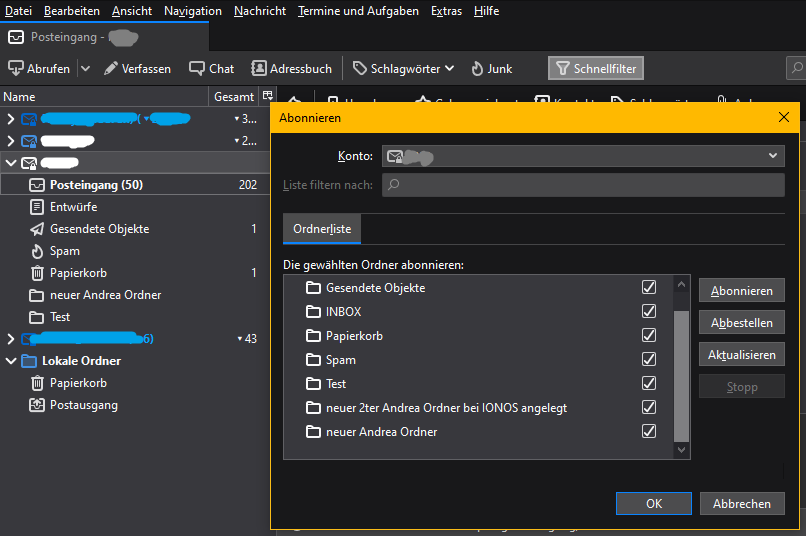Uncheck the INBOX subscription checkbox
Viewport: 806px width, 536px height.
(x=649, y=312)
